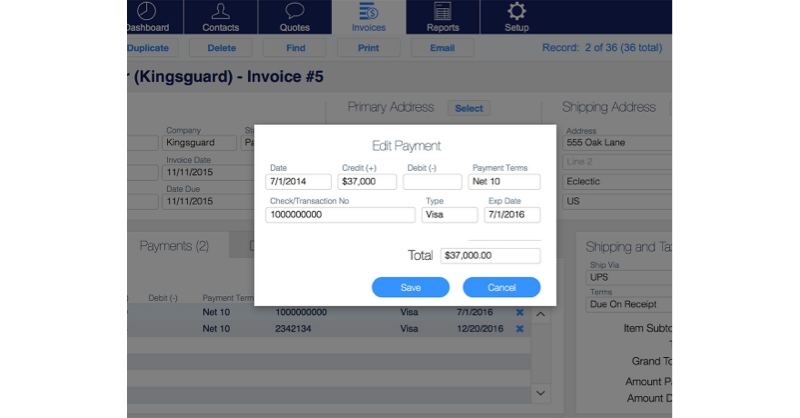Click the Email button
This screenshot has height=418, width=800.
pos(442,48)
